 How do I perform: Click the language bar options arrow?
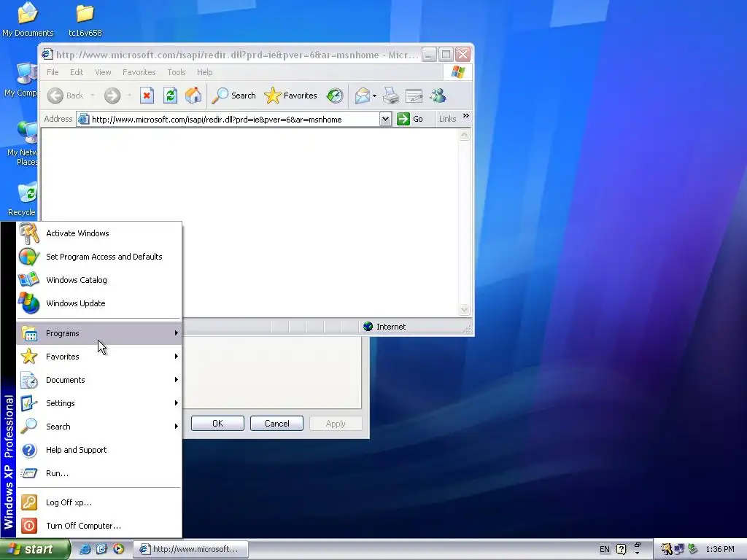(x=637, y=553)
